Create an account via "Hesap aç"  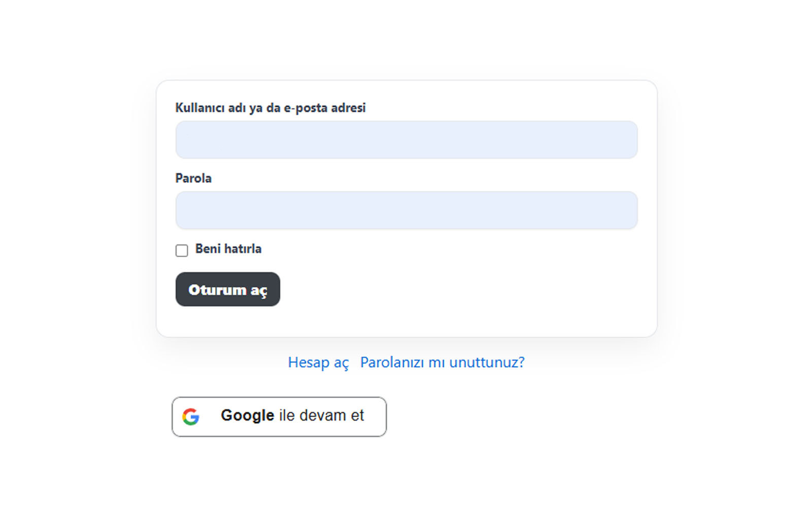click(x=318, y=363)
